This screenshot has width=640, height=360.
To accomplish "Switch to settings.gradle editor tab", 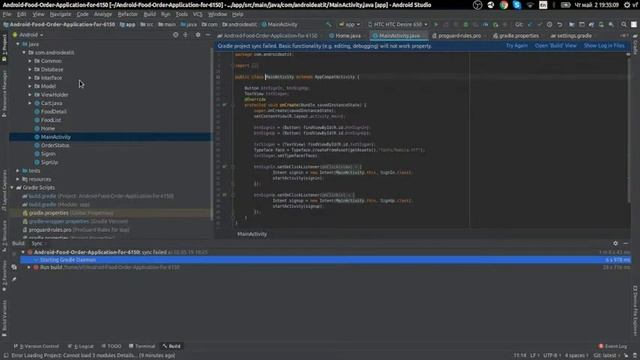I will (571, 36).
